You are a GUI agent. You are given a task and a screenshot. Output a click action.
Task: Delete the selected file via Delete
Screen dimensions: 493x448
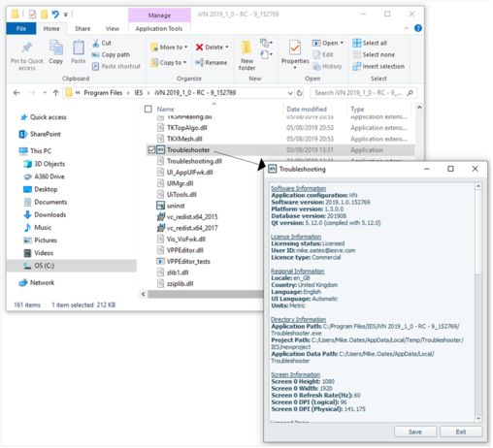click(212, 48)
